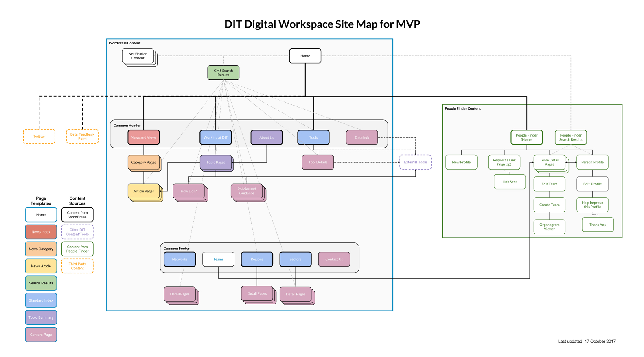Click the Help Improve this Profile box
This screenshot has width=644, height=357.
592,205
